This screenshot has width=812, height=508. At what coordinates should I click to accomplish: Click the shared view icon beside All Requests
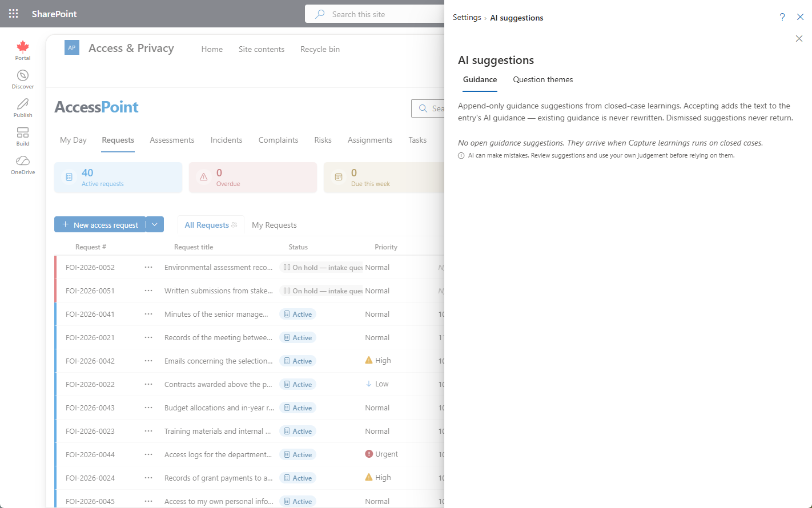click(x=234, y=225)
